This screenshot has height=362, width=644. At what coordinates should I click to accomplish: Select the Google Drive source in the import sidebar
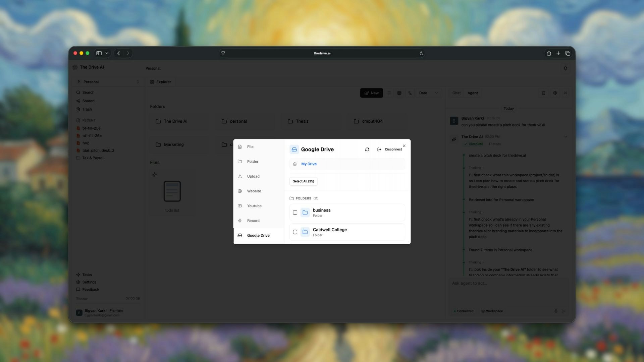click(x=258, y=235)
